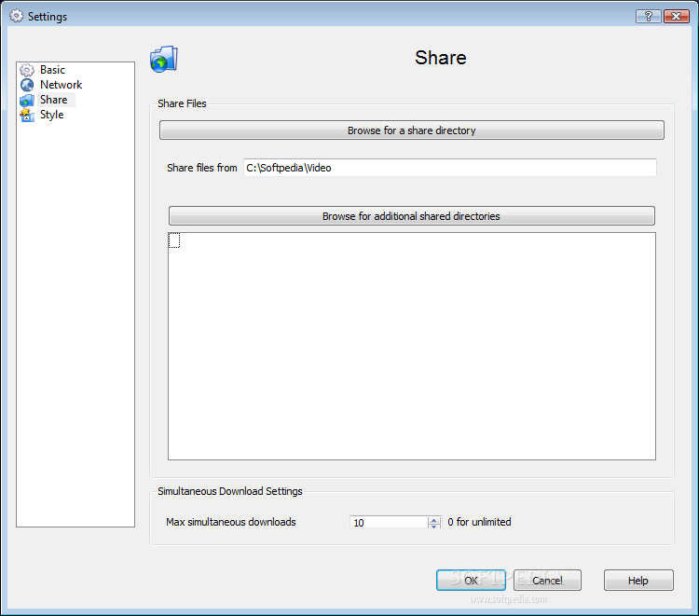Click the '0 for unlimited' hint text
Image resolution: width=699 pixels, height=616 pixels.
[x=479, y=522]
